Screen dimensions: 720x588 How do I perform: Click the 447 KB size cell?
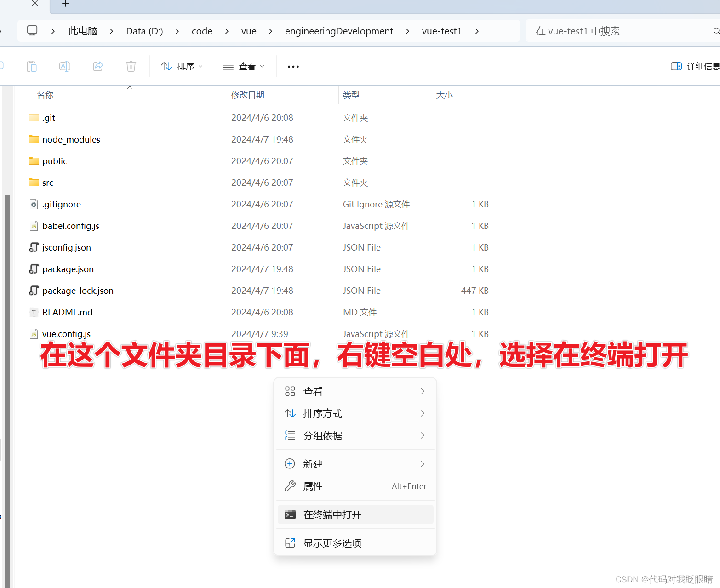tap(475, 291)
